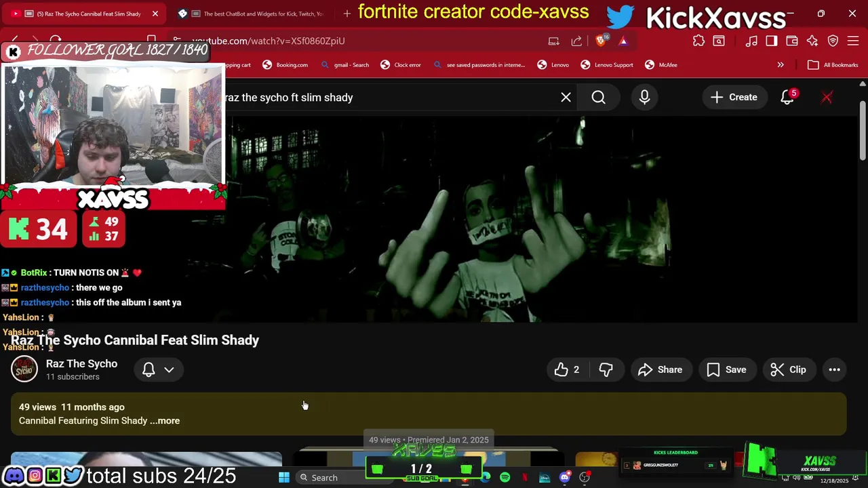Viewport: 868px width, 488px height.
Task: Close the Raz The Sycho YouTube tab
Action: point(155,14)
